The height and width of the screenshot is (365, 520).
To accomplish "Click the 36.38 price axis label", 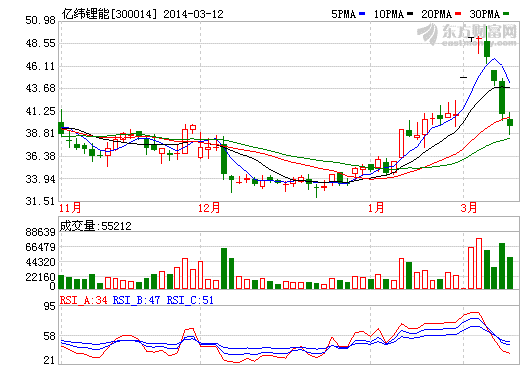I will [40, 156].
